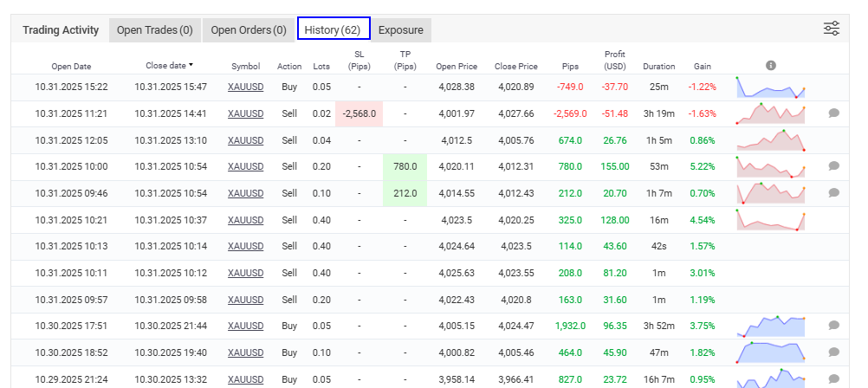
Task: Open comment icon for trade opened 10.31.2025 11:21
Action: (x=833, y=113)
